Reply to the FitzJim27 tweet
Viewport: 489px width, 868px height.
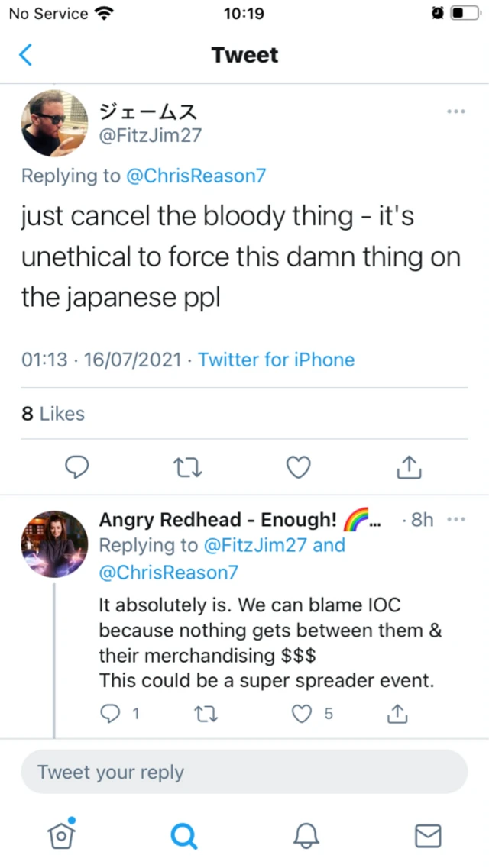point(76,466)
